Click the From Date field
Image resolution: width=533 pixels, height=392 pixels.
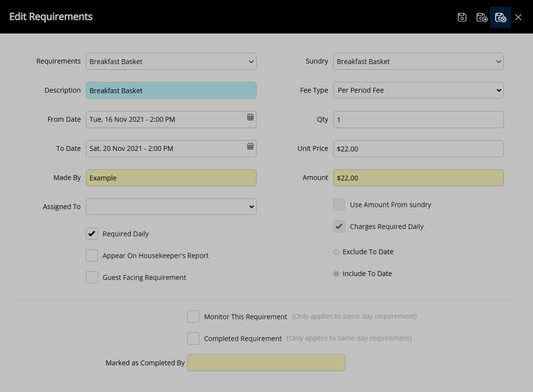coord(171,120)
